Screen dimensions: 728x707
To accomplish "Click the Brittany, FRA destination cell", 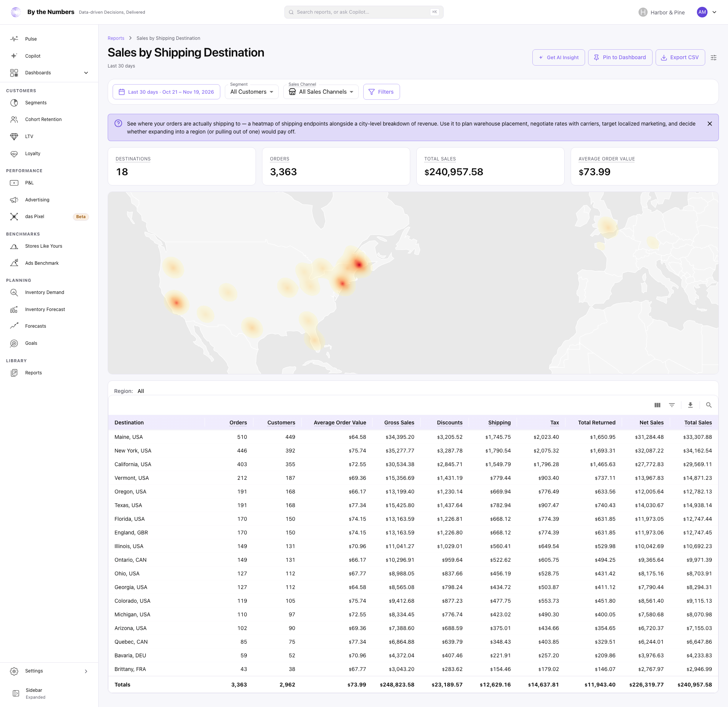I will point(130,669).
